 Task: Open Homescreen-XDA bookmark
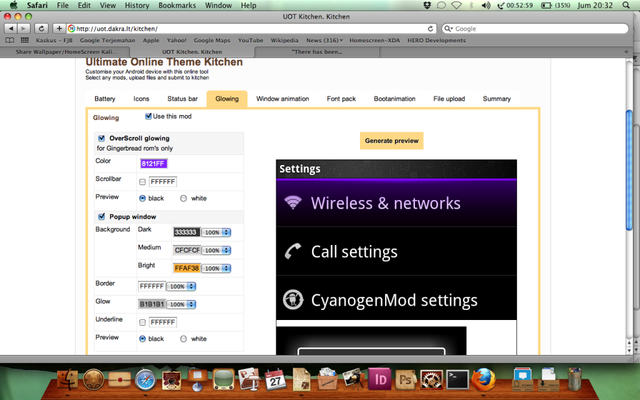pos(375,40)
